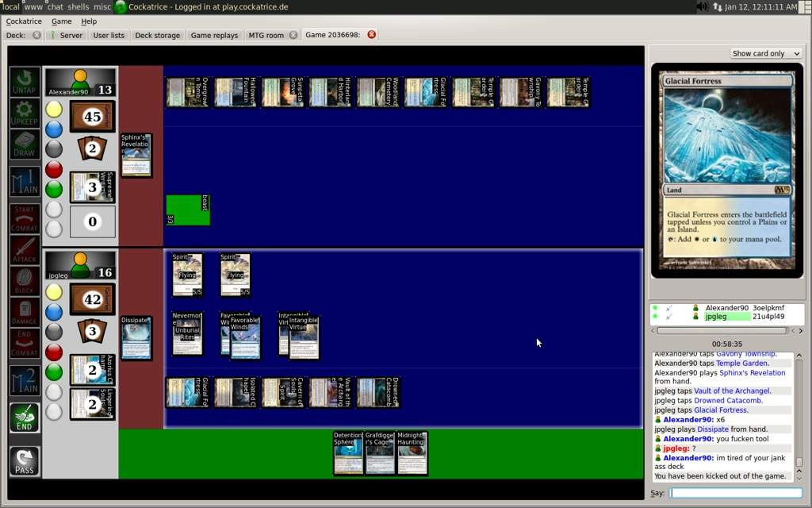Screen dimensions: 812x508
Task: Open the Help menu
Action: pos(89,21)
